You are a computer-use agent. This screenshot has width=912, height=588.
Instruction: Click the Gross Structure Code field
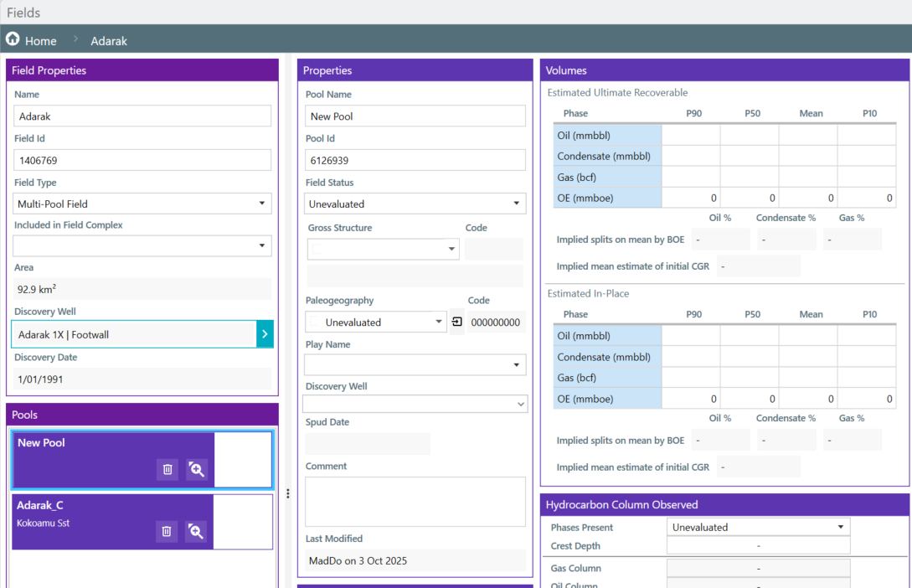pyautogui.click(x=494, y=249)
